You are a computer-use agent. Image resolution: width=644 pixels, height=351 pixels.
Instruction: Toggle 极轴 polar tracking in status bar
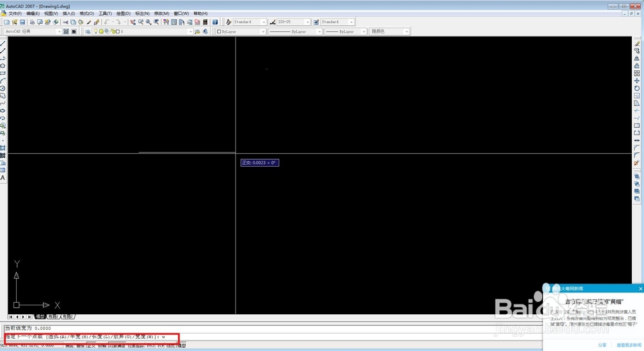point(102,346)
